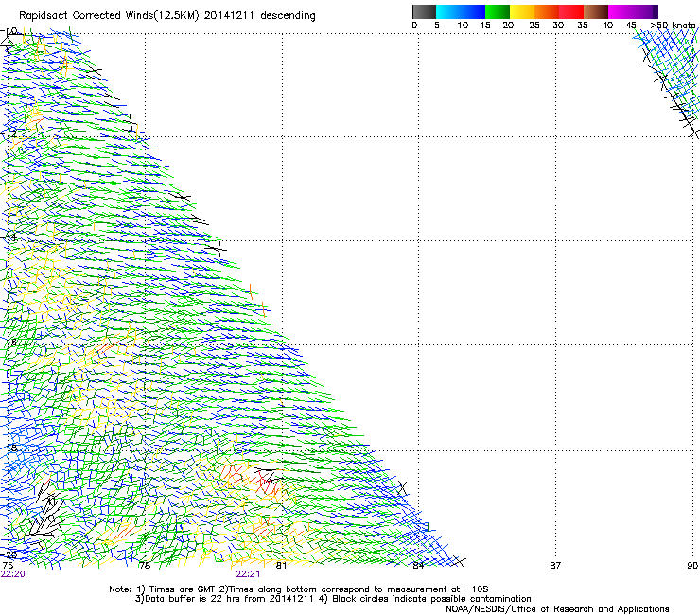
Task: Click the red 30-35 knots color segment
Action: 571,11
